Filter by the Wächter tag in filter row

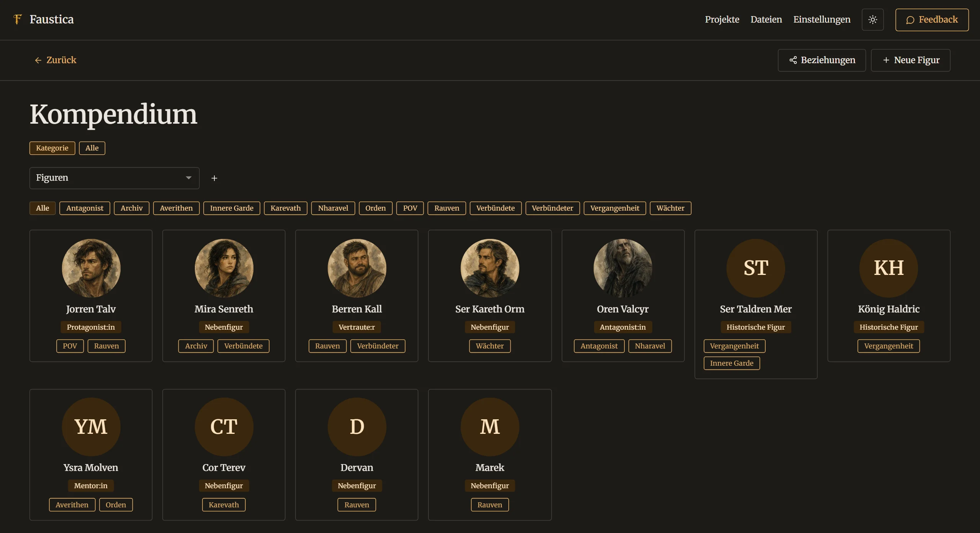coord(670,208)
